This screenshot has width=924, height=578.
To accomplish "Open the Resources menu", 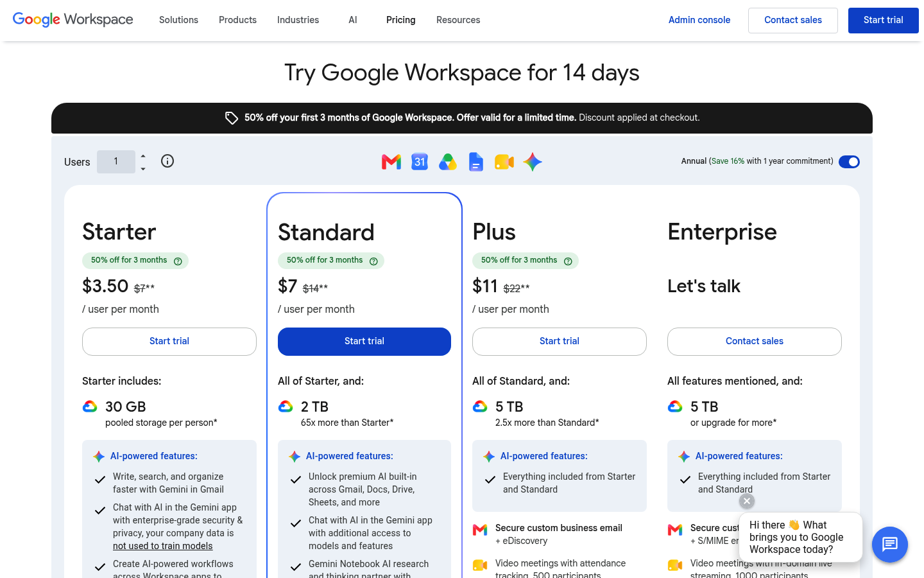I will [458, 20].
